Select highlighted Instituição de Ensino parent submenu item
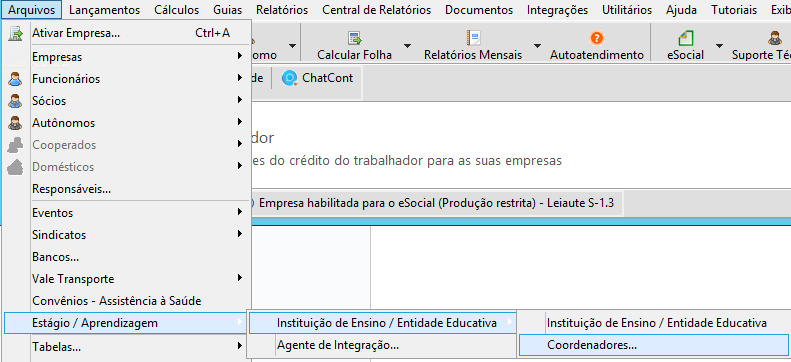Image resolution: width=791 pixels, height=362 pixels. click(383, 323)
